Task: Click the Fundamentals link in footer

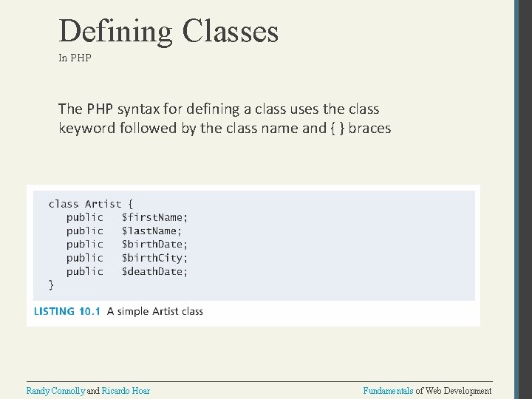Action: point(388,391)
